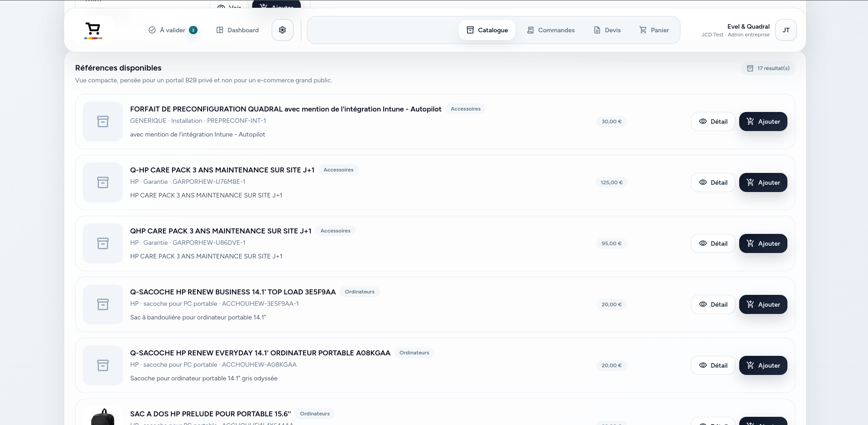
Task: Add Q-HP CARE PACK 125,00 € via Ajouter
Action: [x=763, y=182]
